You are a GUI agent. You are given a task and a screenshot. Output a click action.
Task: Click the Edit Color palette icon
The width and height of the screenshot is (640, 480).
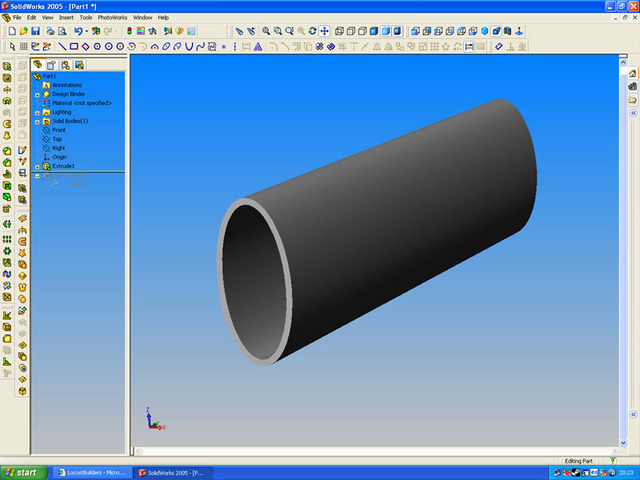point(141,31)
